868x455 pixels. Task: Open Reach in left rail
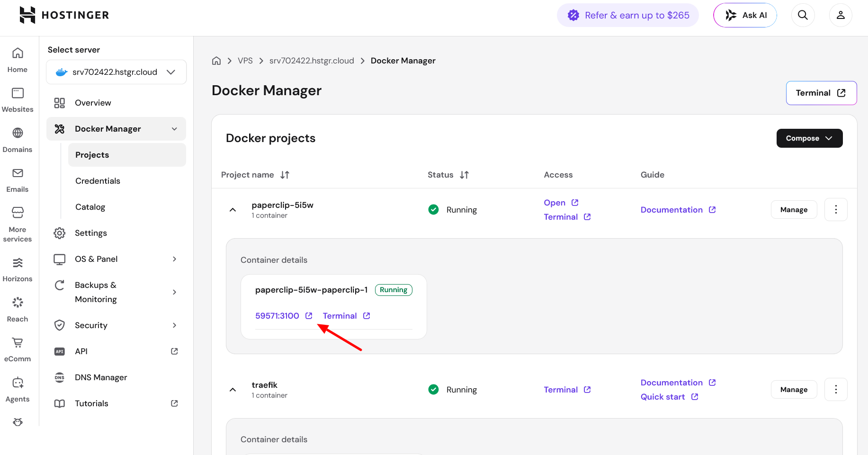18,310
